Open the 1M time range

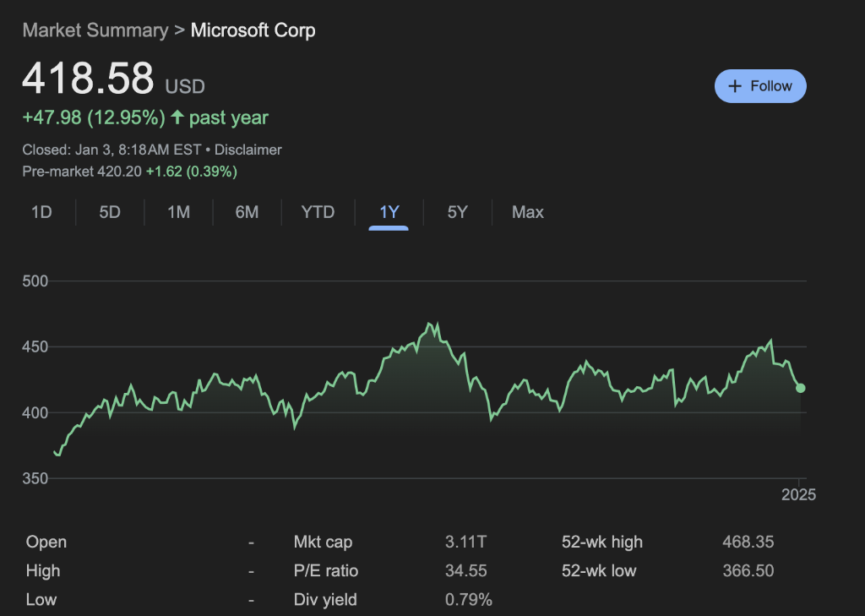178,212
